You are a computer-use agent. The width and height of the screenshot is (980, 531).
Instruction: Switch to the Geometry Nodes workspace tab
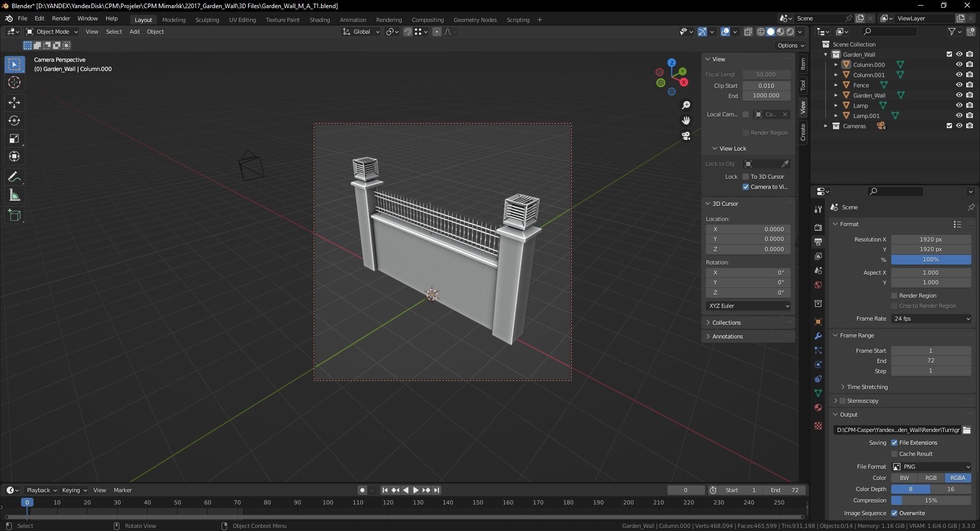point(475,20)
